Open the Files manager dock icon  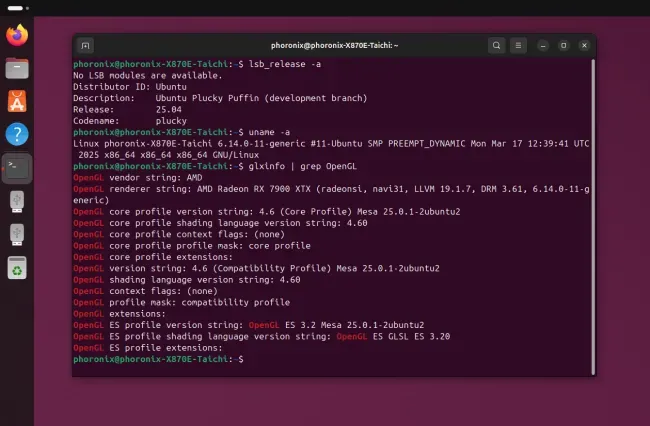(17, 68)
